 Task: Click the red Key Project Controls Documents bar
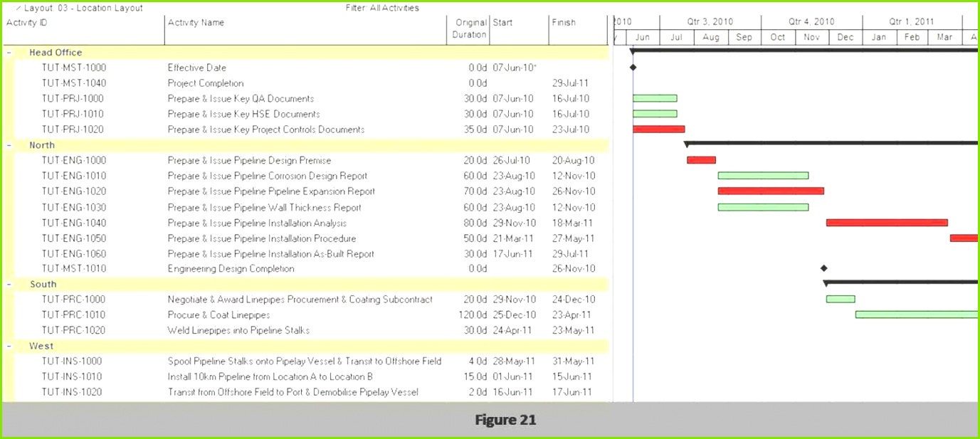coord(658,129)
